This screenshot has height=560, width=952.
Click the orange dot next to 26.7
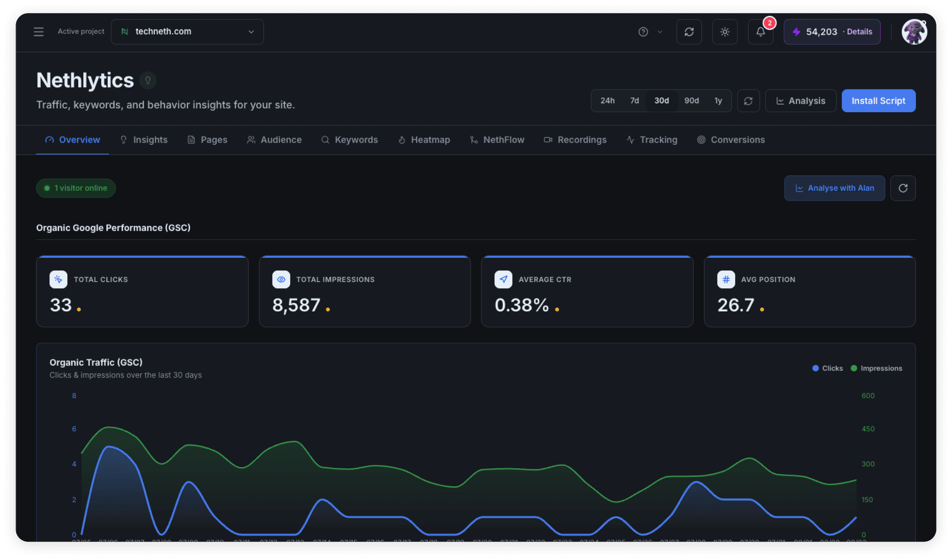pos(762,310)
